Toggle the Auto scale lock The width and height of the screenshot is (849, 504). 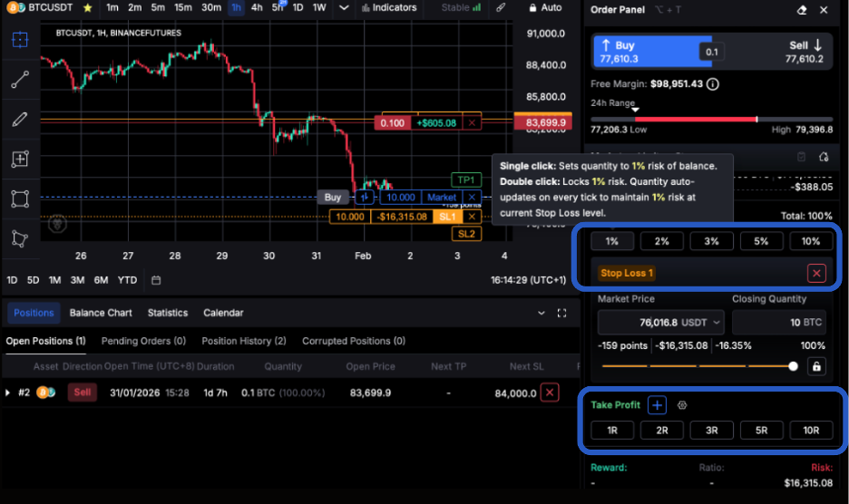click(x=545, y=7)
